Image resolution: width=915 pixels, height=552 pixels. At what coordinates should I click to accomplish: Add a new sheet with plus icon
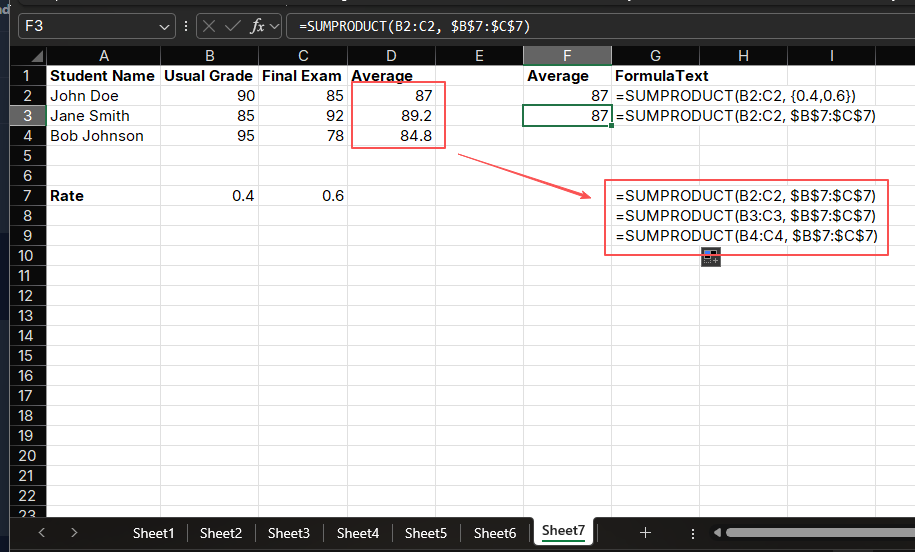coord(645,532)
